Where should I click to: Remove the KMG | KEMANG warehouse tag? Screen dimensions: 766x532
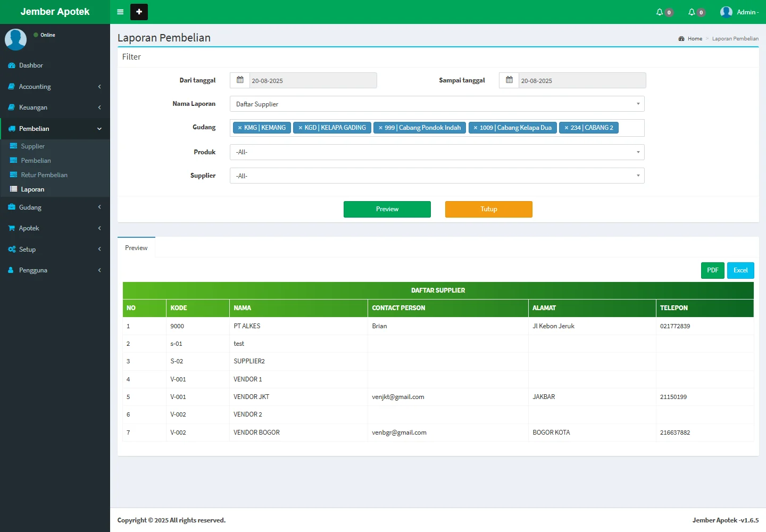pyautogui.click(x=240, y=128)
